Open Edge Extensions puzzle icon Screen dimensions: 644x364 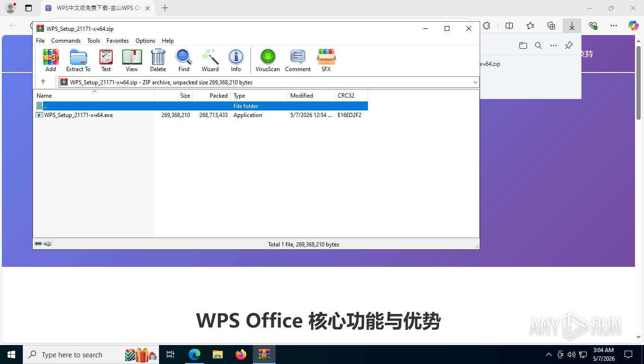tap(487, 26)
